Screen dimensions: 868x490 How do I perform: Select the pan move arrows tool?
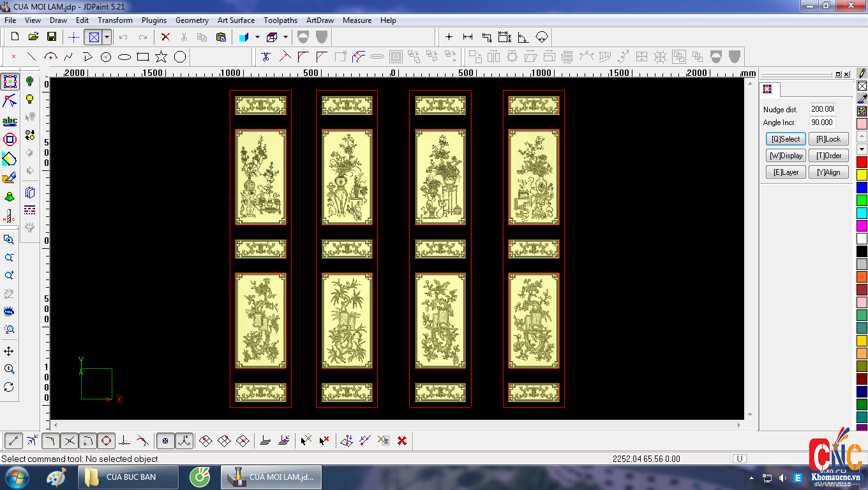(9, 352)
